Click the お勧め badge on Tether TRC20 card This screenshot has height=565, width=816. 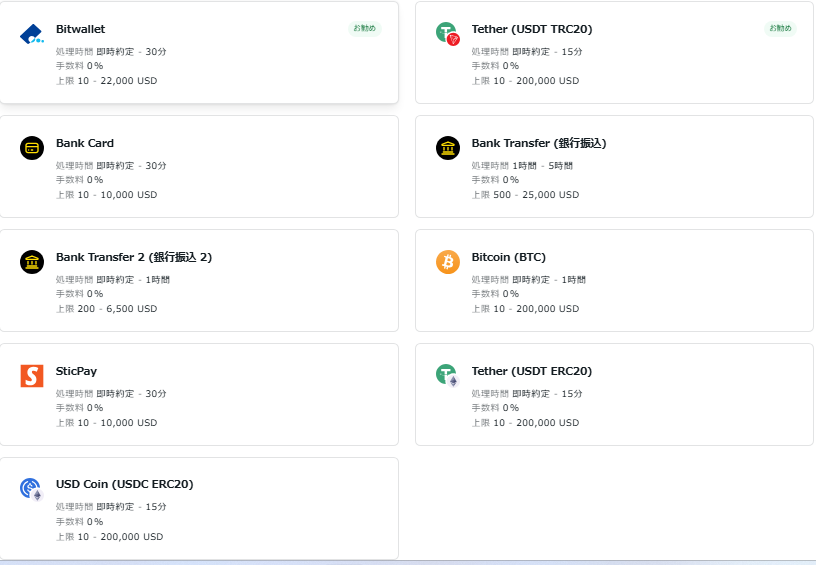(x=780, y=28)
